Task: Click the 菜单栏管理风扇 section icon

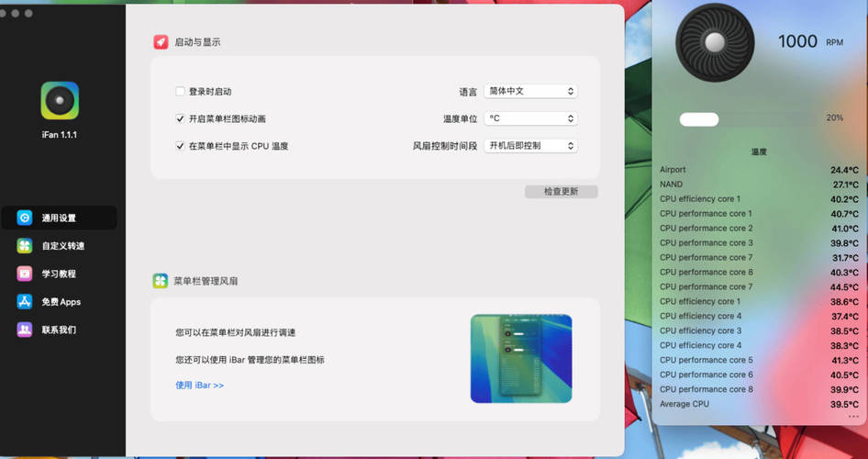Action: (x=161, y=281)
